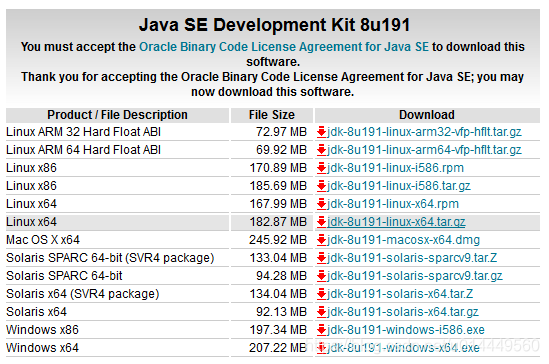
Task: Download jdk-8u191-linux-i586.tar.gz archive
Action: (x=399, y=186)
